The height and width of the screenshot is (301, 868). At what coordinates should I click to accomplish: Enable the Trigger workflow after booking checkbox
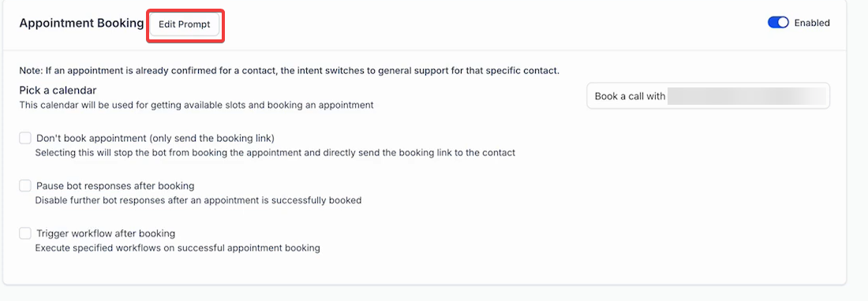coord(25,233)
